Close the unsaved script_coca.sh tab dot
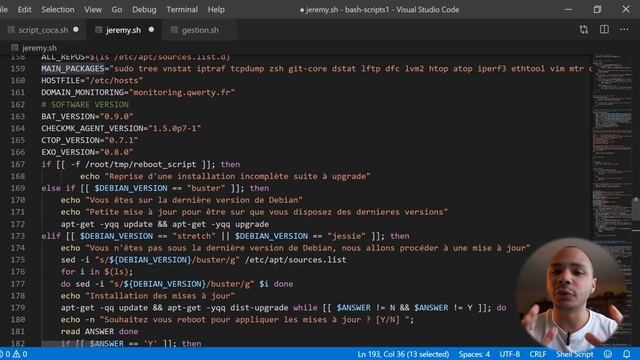 [x=76, y=29]
